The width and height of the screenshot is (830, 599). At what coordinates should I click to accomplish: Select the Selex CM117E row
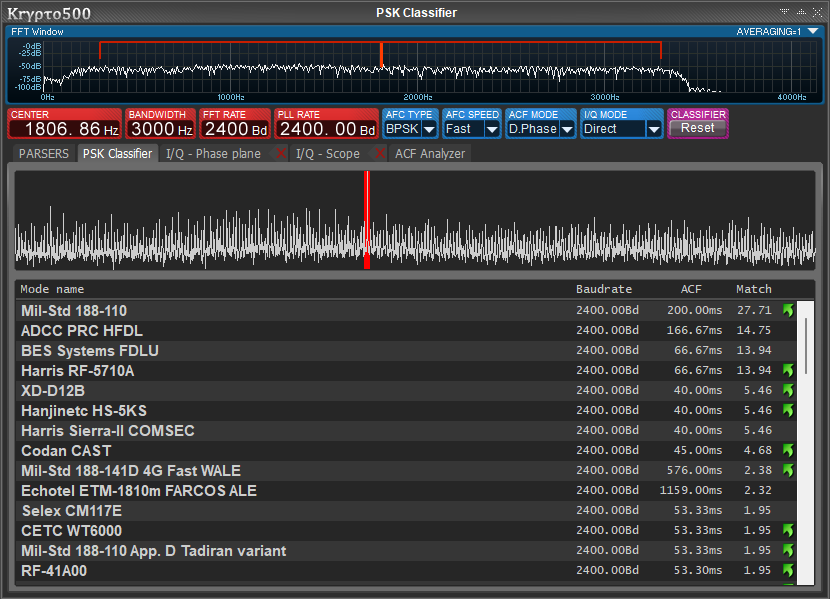click(x=406, y=511)
